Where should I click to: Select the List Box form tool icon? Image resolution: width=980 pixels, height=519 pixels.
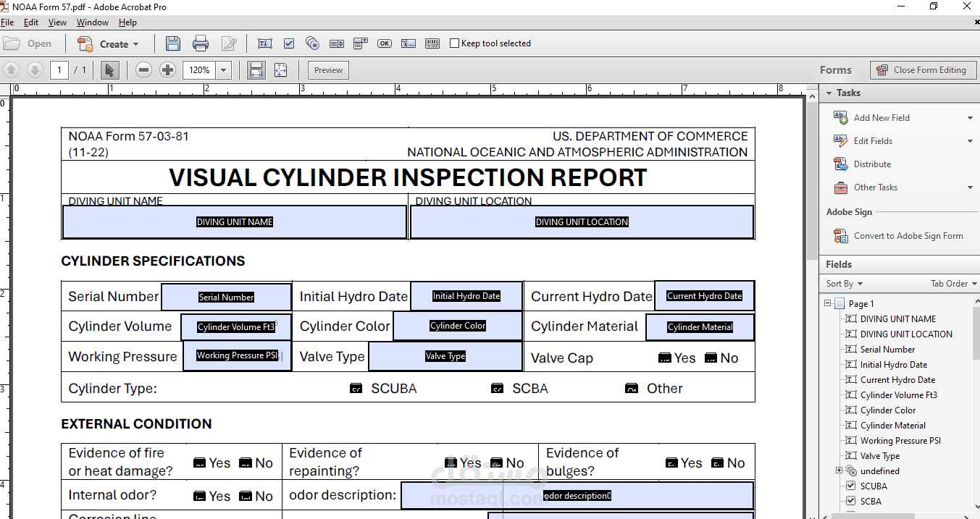click(x=337, y=43)
